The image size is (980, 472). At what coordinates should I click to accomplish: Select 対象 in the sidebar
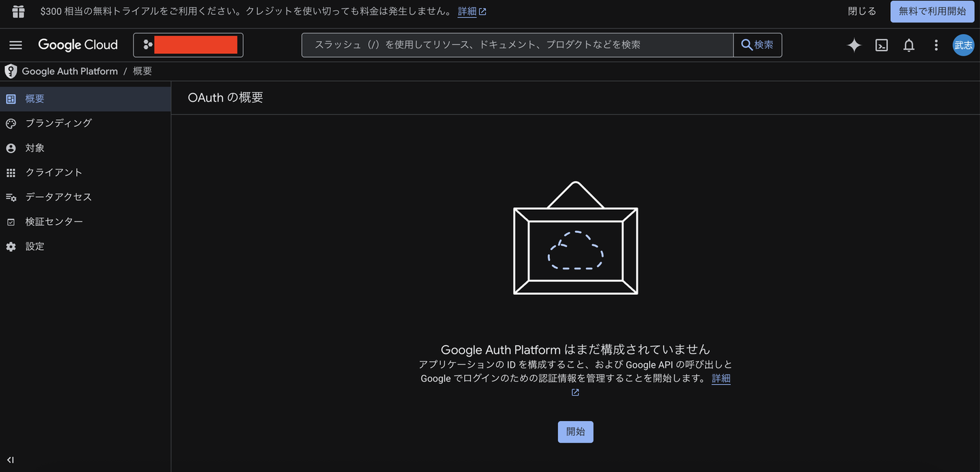pyautogui.click(x=85, y=148)
